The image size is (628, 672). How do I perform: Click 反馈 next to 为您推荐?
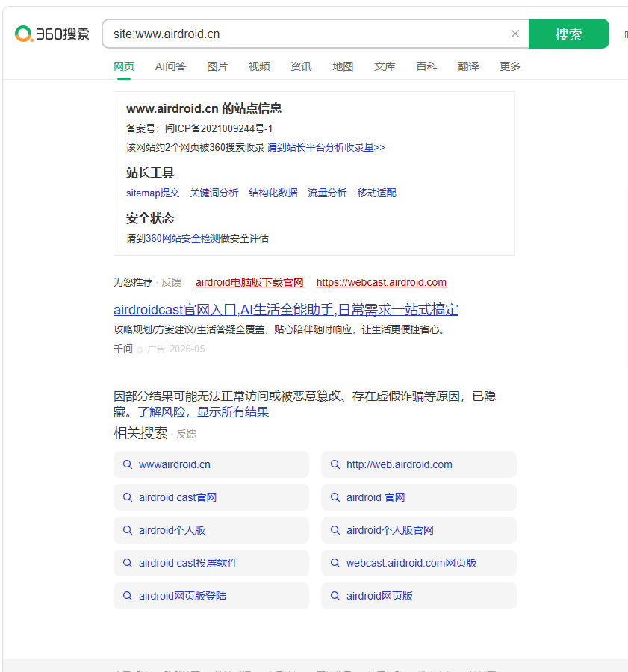click(x=172, y=282)
